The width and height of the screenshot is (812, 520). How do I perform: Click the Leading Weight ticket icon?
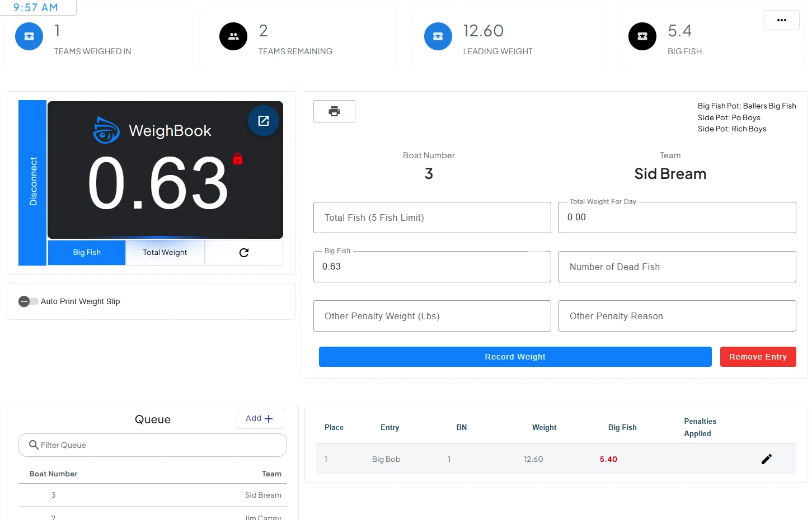[438, 36]
